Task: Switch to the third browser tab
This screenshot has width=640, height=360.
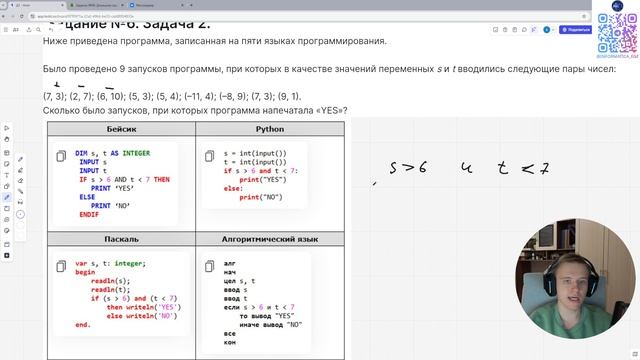Action: point(155,5)
